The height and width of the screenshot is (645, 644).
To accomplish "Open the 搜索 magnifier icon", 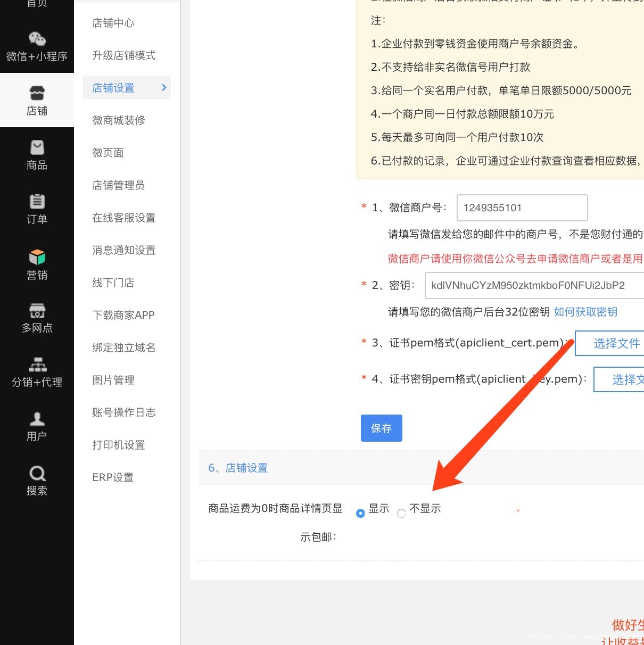I will coord(37,473).
